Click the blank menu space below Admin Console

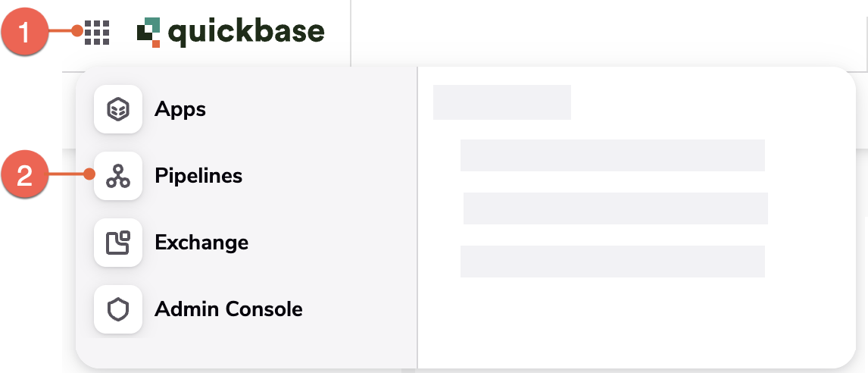click(x=246, y=351)
